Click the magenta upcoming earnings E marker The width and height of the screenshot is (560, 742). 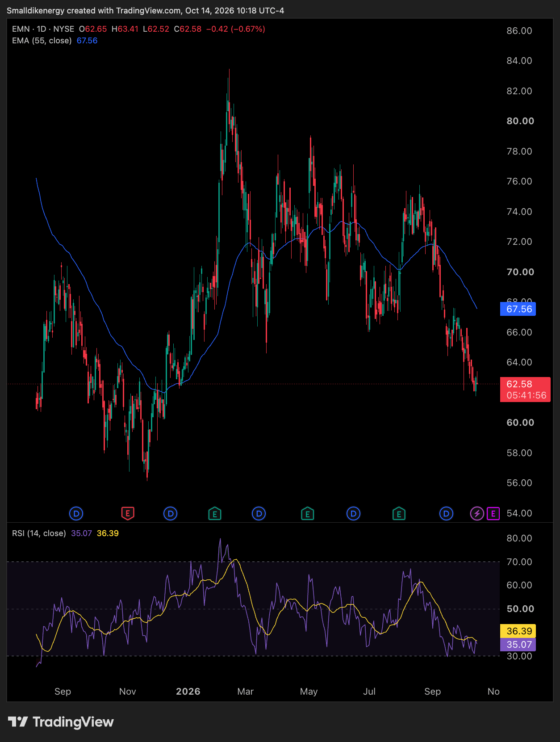pos(493,514)
